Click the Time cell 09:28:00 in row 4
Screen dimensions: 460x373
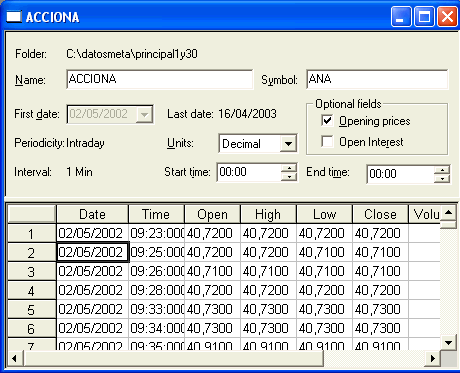click(156, 290)
